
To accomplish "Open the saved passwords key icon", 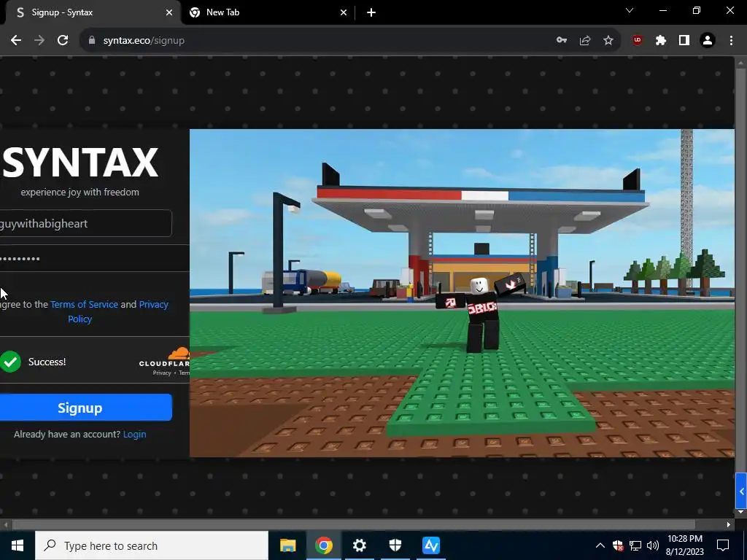I will (562, 41).
